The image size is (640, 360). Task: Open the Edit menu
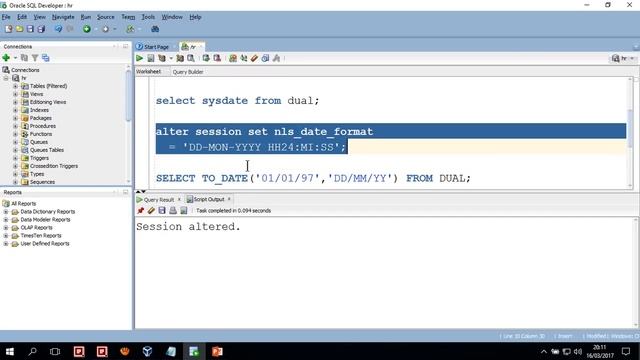click(x=22, y=17)
